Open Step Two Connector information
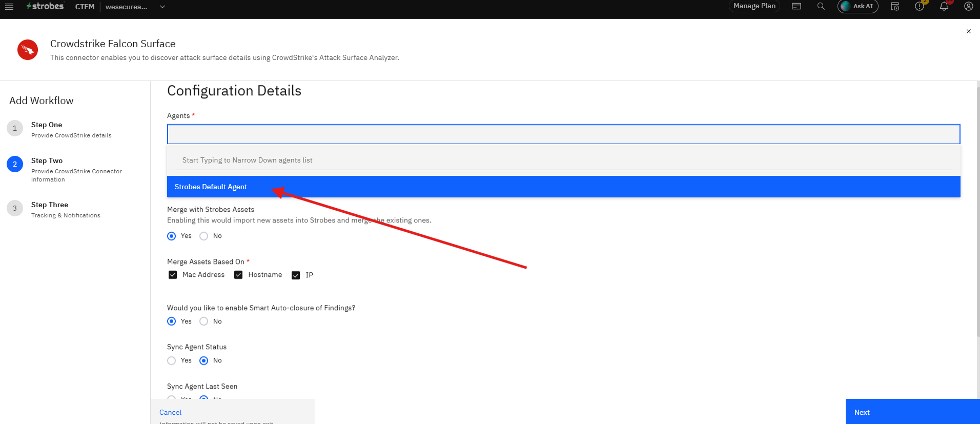Image resolution: width=980 pixels, height=424 pixels. pos(76,170)
